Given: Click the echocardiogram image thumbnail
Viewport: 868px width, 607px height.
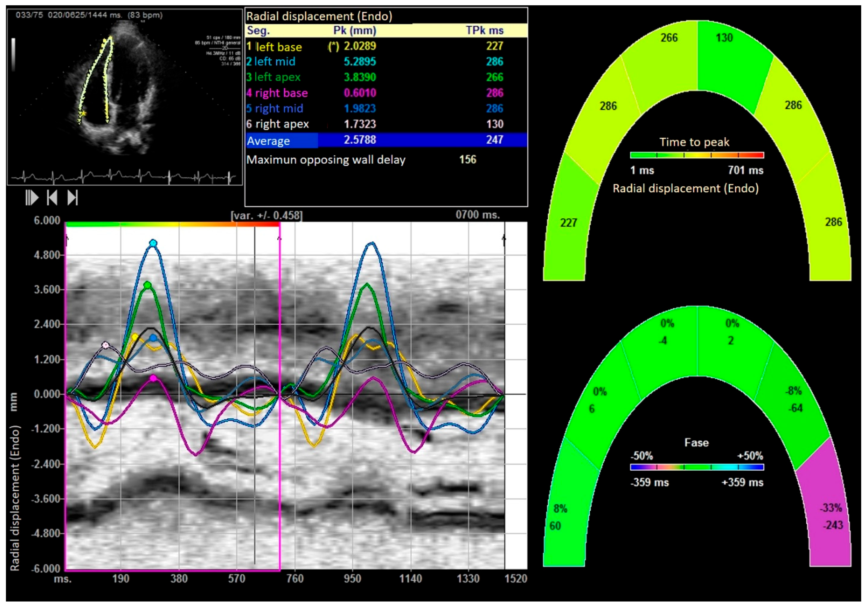Looking at the screenshot, I should (124, 97).
